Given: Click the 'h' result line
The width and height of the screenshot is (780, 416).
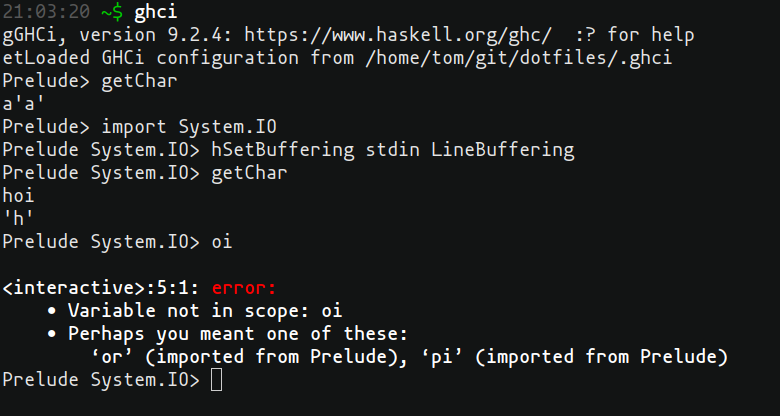Looking at the screenshot, I should pyautogui.click(x=19, y=219).
